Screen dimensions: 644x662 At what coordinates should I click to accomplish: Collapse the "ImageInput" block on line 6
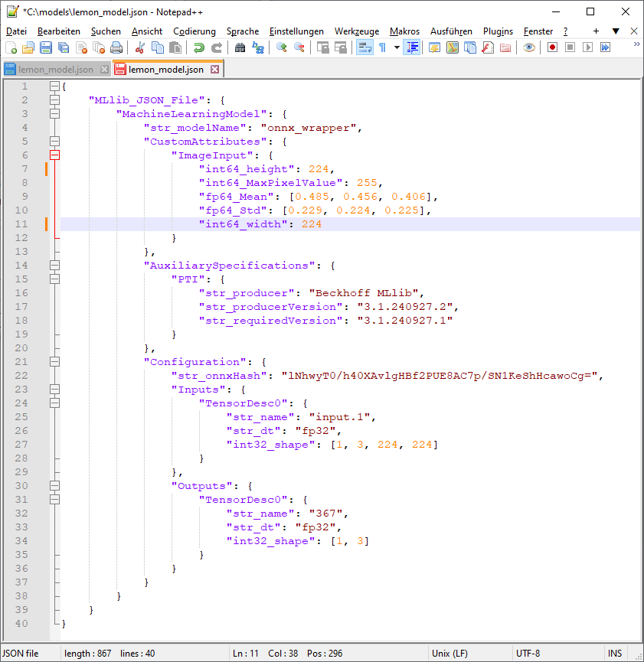coord(54,155)
